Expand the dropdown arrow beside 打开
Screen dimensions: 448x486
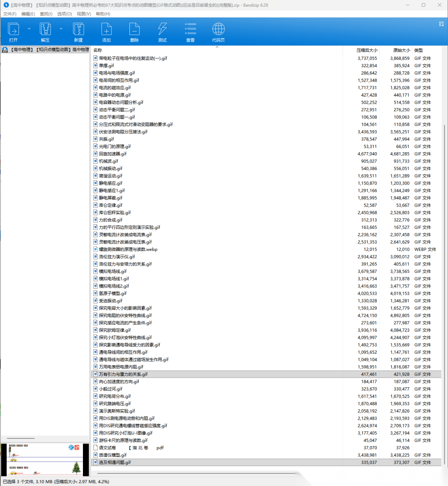[29, 29]
